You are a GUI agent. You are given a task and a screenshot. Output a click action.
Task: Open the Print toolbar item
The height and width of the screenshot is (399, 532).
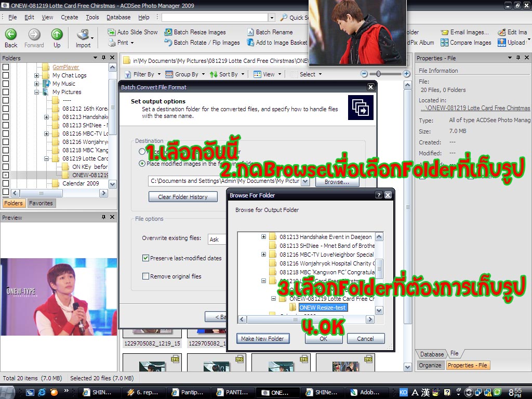pos(121,43)
